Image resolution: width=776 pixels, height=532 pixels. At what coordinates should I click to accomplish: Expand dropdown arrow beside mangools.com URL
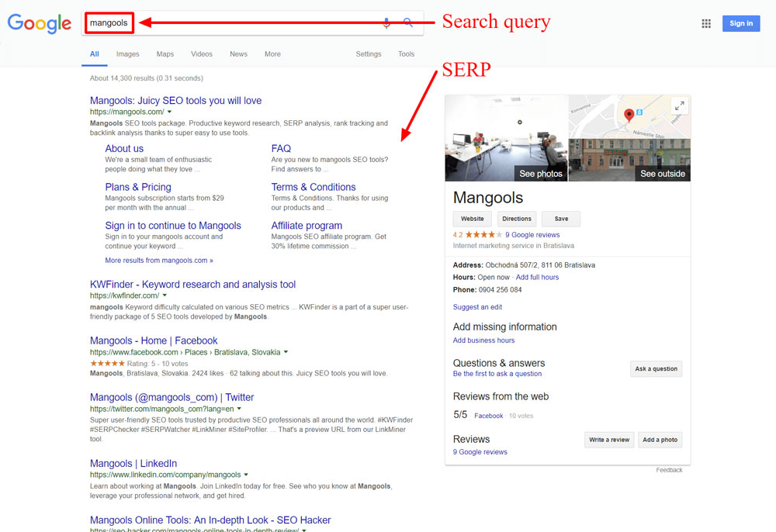click(x=169, y=112)
